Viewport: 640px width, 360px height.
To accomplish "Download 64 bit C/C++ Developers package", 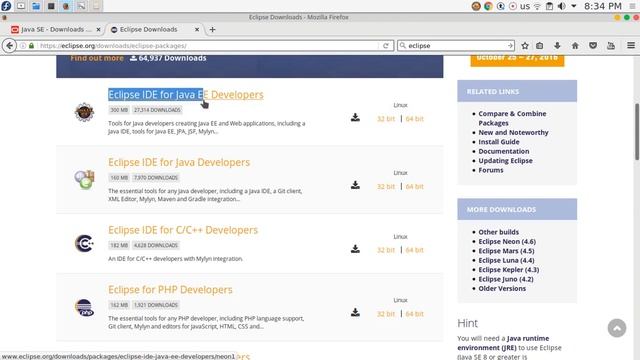I will tap(414, 250).
